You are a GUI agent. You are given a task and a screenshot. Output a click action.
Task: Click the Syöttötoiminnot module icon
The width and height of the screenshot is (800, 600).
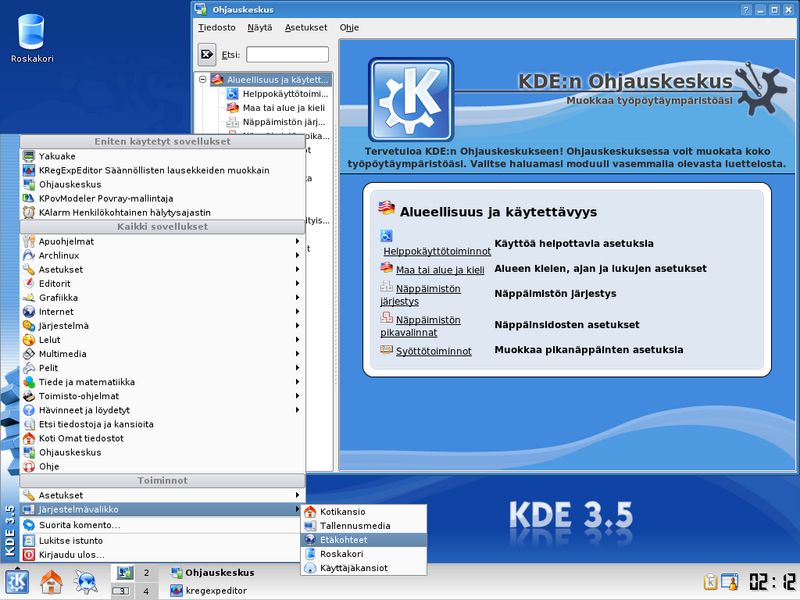389,348
